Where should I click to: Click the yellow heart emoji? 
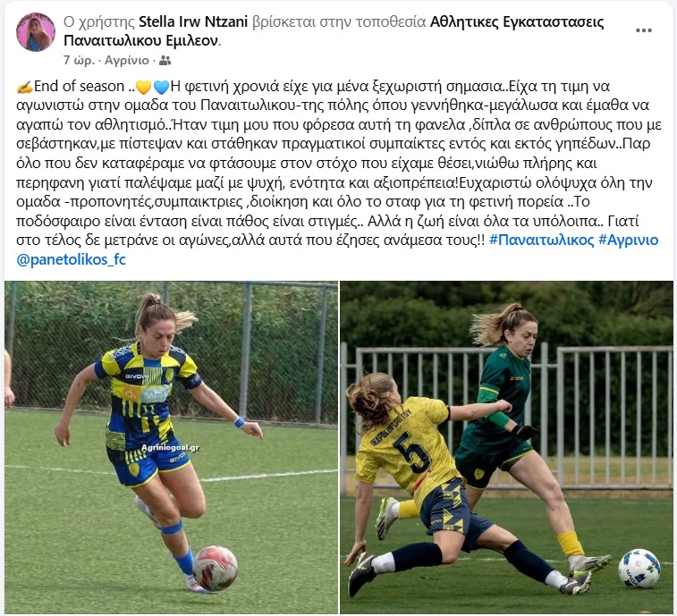click(144, 88)
